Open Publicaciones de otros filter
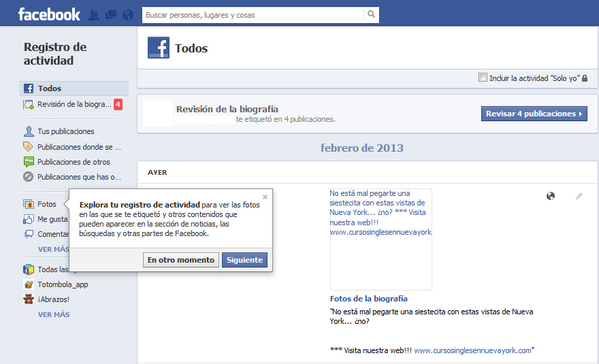The width and height of the screenshot is (599, 364). pos(74,162)
